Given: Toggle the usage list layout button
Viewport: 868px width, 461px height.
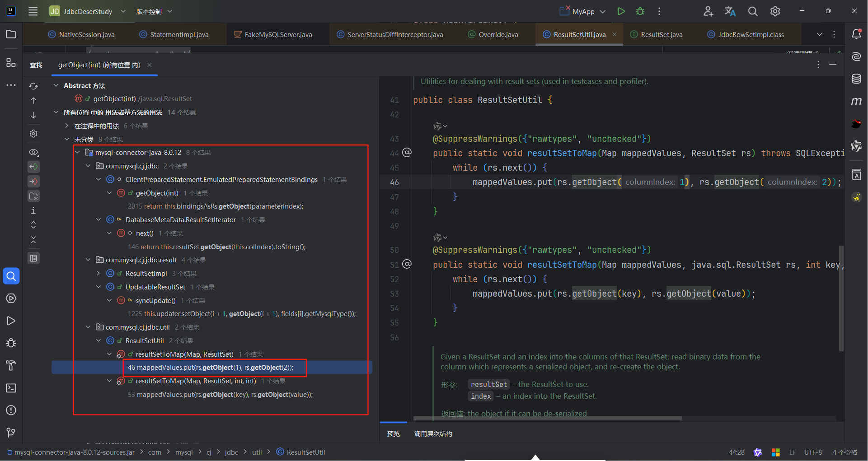Looking at the screenshot, I should [x=33, y=258].
